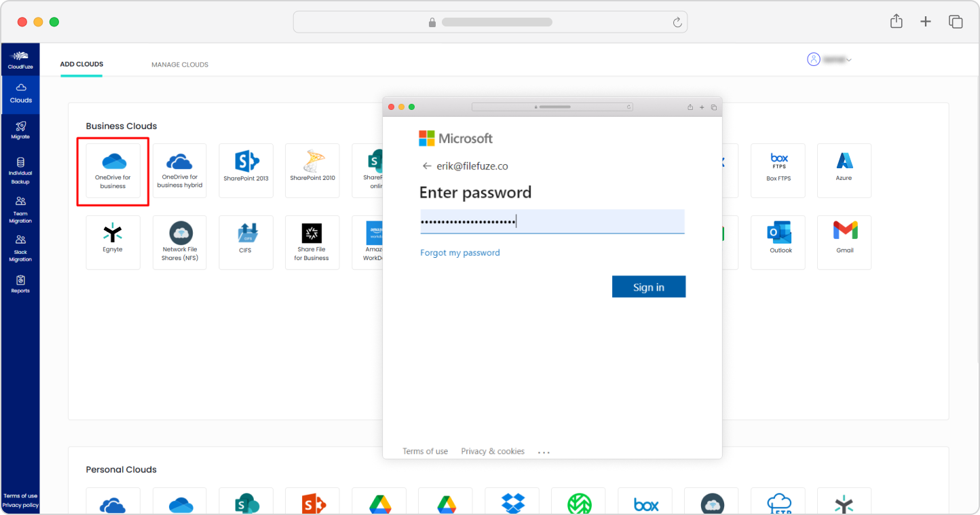The image size is (980, 515).
Task: Select Egnyte under Business Clouds
Action: (x=113, y=242)
